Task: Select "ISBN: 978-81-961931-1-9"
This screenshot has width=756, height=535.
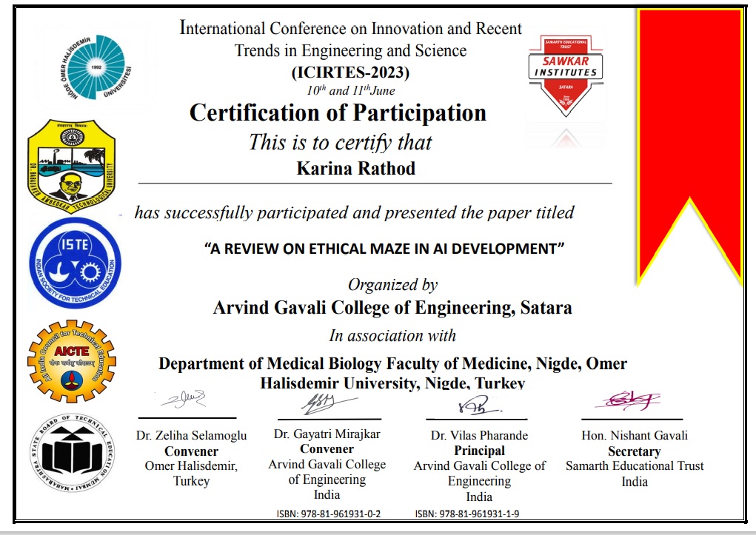Action: [467, 514]
